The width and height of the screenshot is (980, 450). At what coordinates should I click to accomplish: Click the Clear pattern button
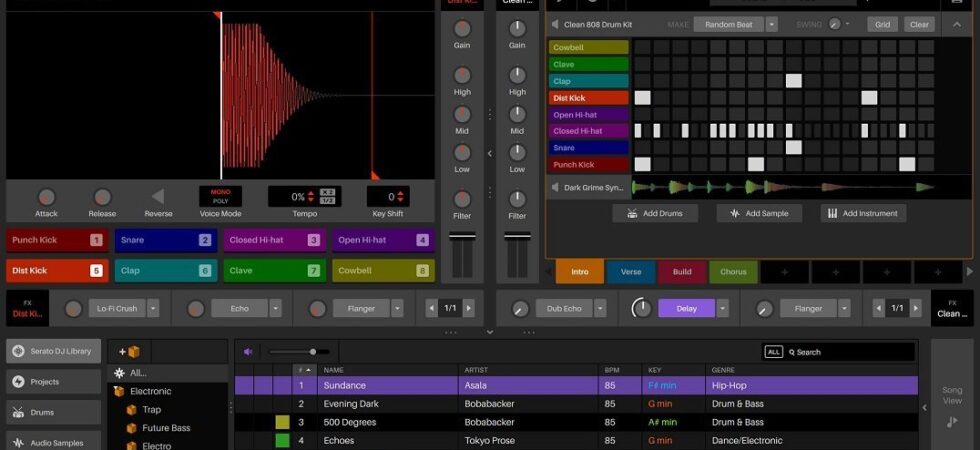tap(919, 25)
